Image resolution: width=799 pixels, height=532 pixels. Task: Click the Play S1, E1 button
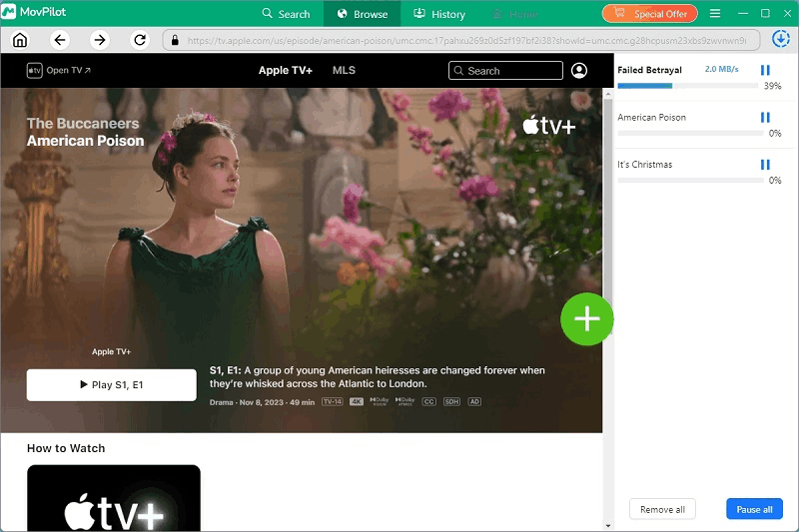click(x=111, y=384)
